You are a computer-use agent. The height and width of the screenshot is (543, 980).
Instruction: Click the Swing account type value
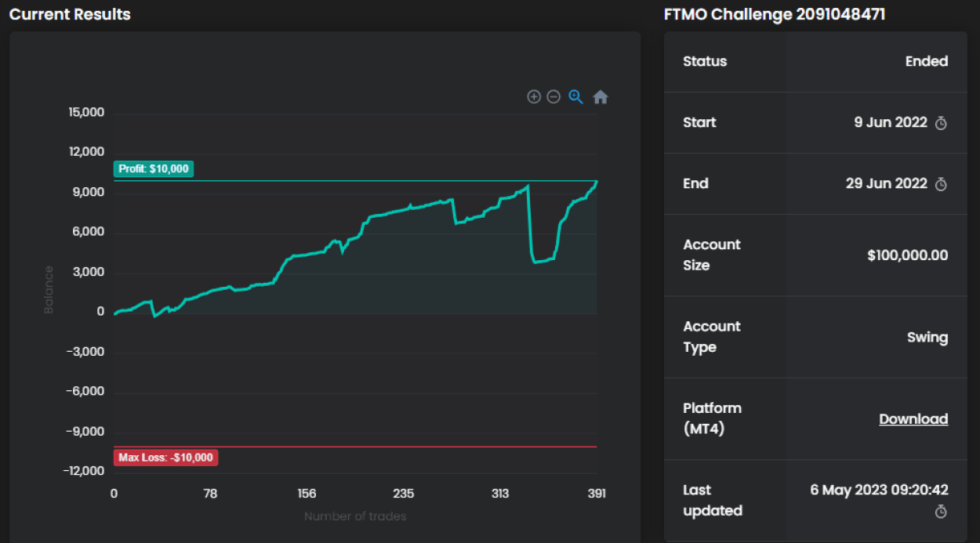pos(927,338)
